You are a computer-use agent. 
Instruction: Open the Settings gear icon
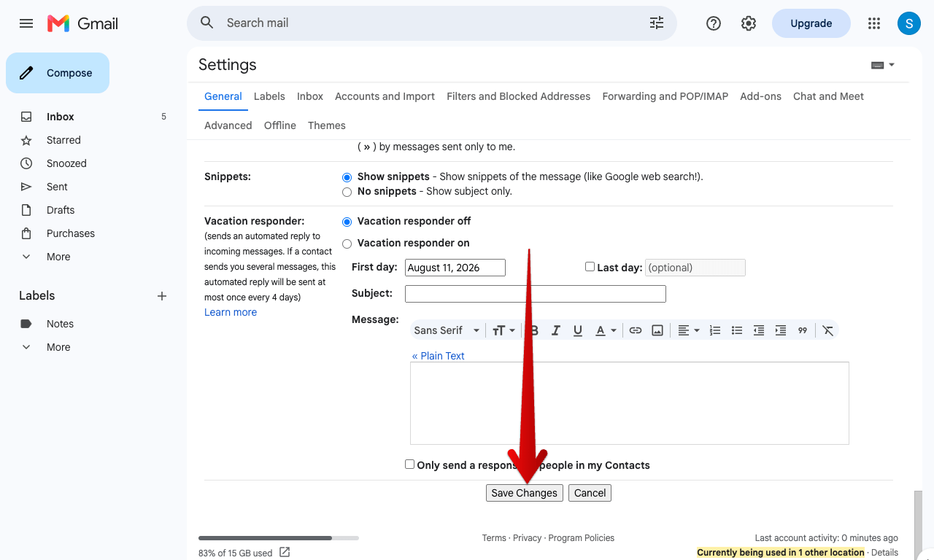pos(749,23)
